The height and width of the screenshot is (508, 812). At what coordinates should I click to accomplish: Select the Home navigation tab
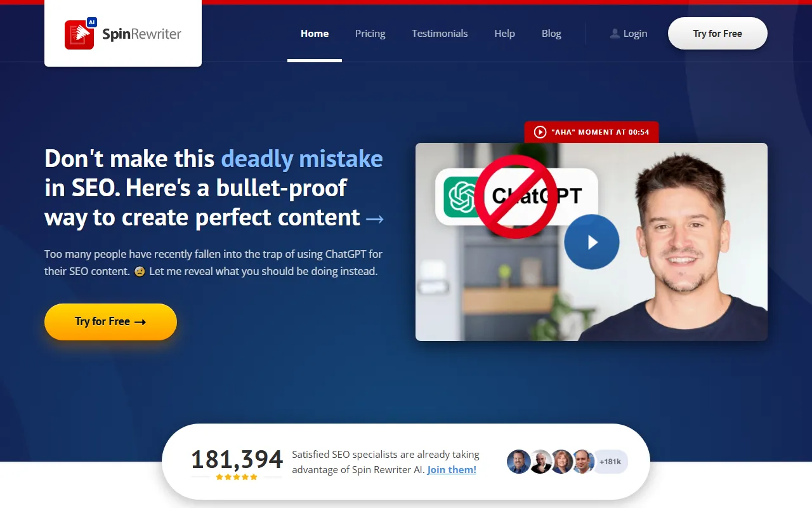(315, 34)
